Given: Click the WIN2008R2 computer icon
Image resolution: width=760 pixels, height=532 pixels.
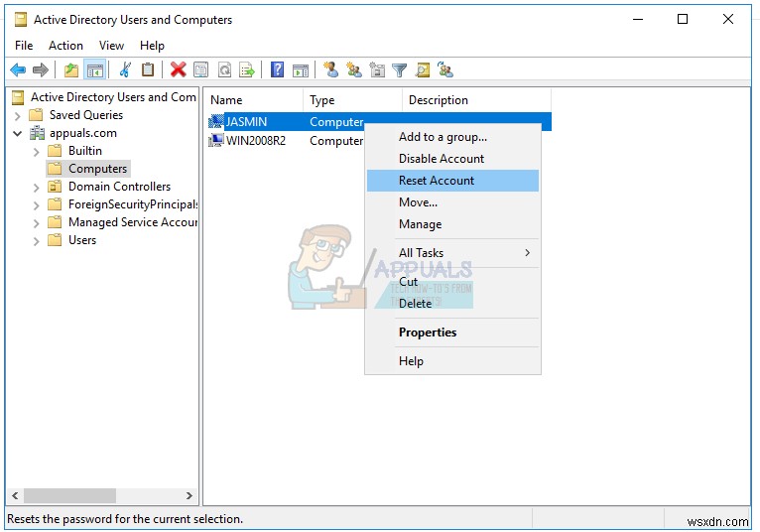Looking at the screenshot, I should point(215,141).
